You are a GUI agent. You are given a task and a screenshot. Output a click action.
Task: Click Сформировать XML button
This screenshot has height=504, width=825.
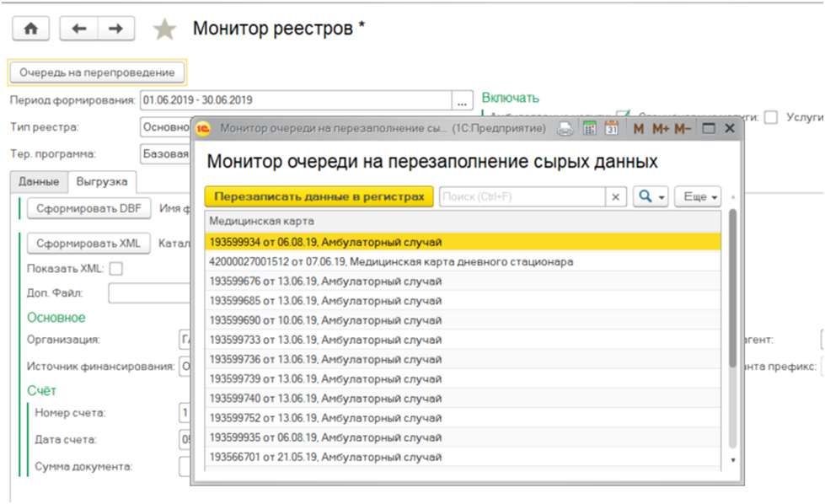coord(89,244)
